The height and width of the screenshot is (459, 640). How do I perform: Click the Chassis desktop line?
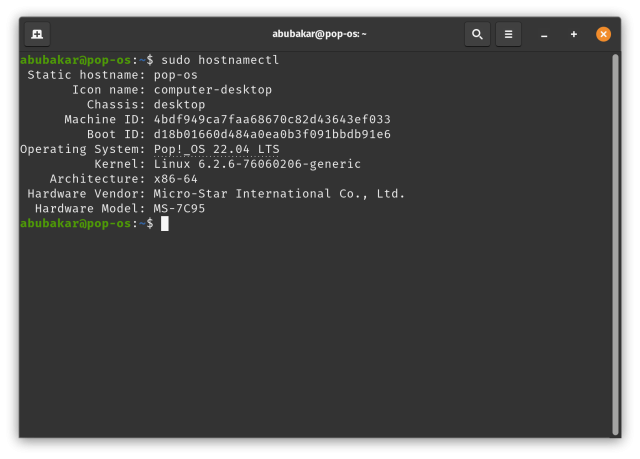tap(179, 105)
